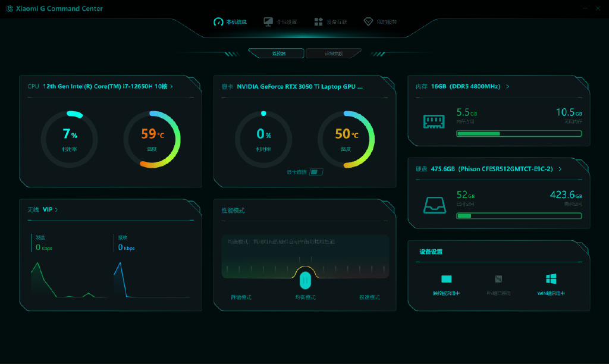Screen dimensions: 609x364
Task: Click the memory chip icon
Action: pos(434,121)
